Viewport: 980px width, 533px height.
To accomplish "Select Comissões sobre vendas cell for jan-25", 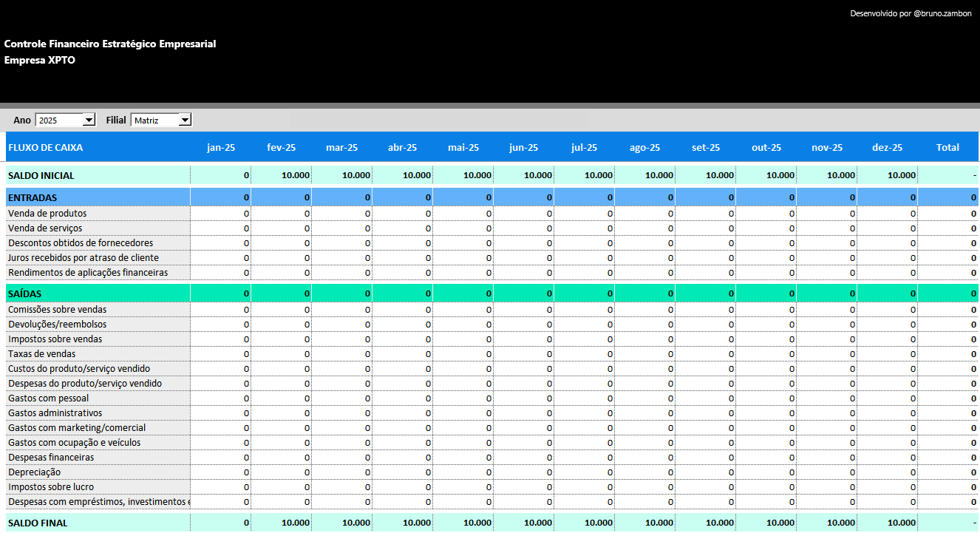I will [221, 309].
